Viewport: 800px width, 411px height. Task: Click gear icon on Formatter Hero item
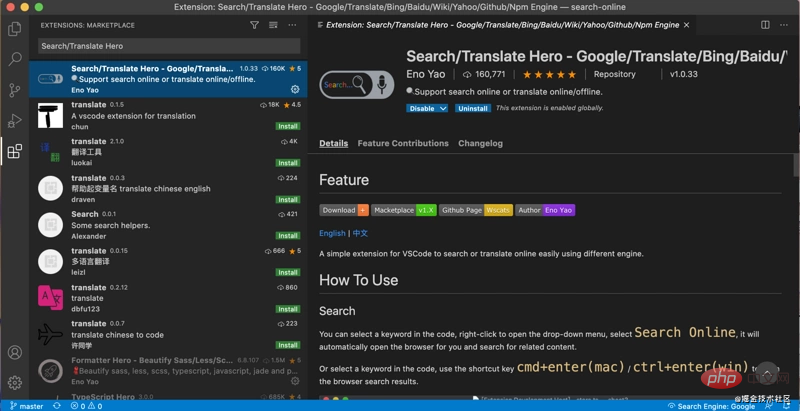[x=295, y=381]
